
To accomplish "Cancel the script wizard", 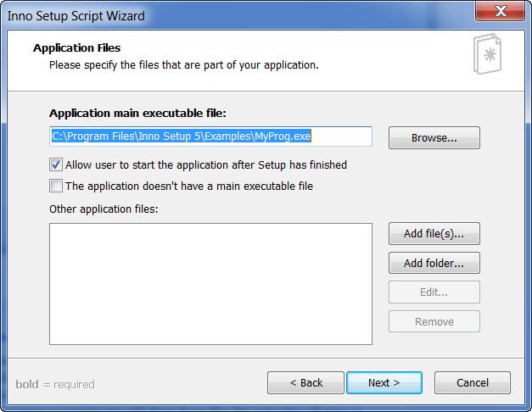I will [472, 382].
